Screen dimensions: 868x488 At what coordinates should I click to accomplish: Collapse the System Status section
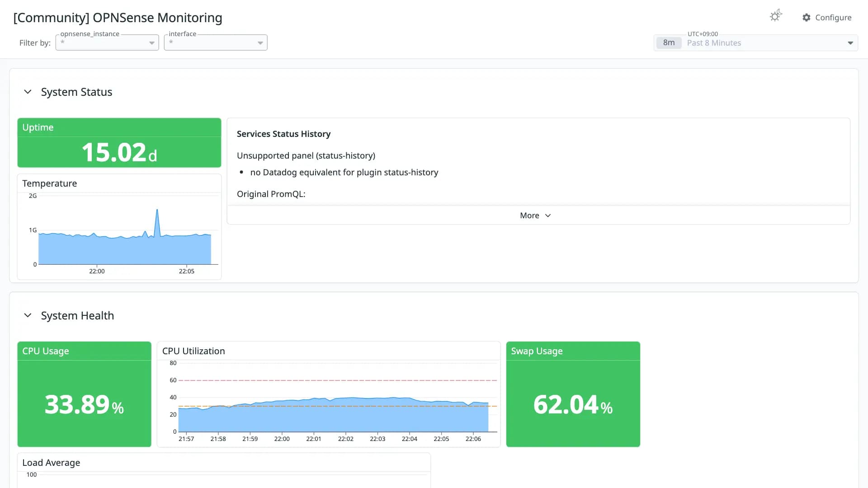click(x=28, y=92)
